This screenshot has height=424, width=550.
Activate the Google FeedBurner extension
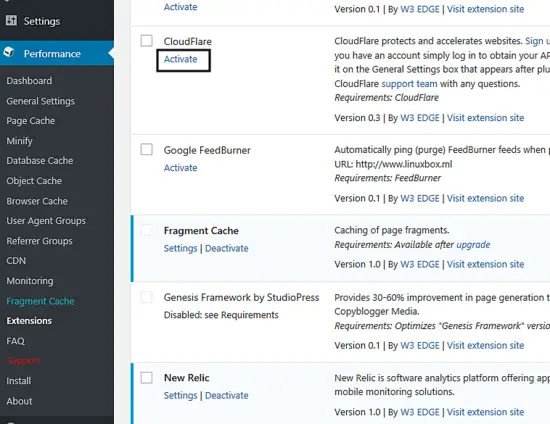(181, 168)
